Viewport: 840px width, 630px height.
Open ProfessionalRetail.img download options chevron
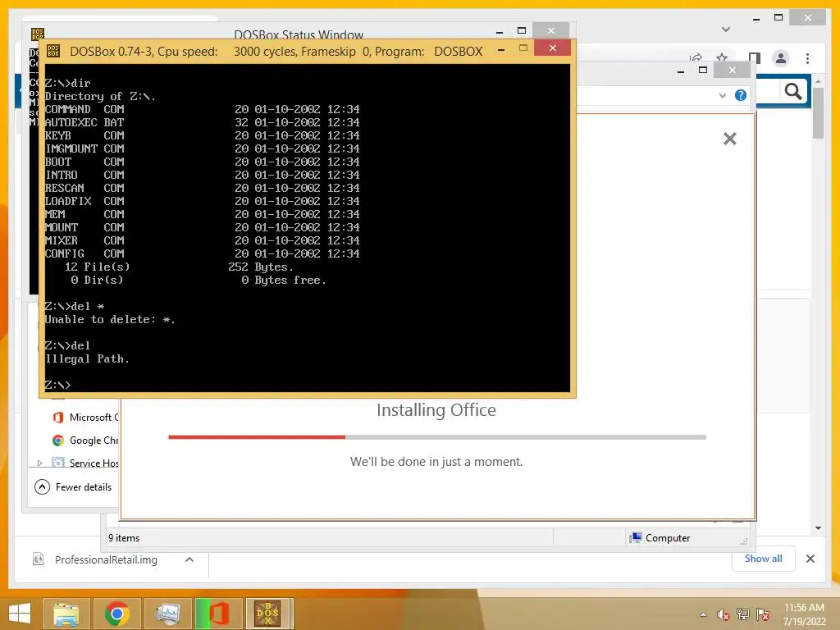point(189,559)
